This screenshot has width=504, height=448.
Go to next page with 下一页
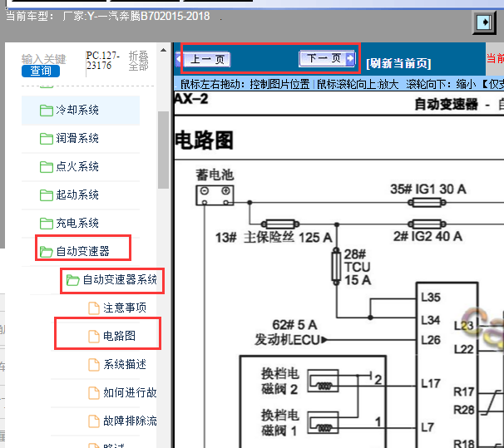tap(327, 58)
